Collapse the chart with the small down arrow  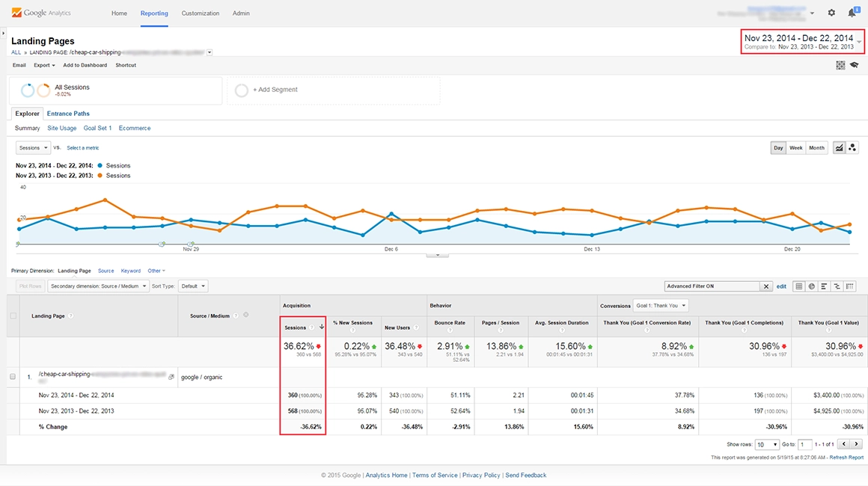tap(437, 255)
